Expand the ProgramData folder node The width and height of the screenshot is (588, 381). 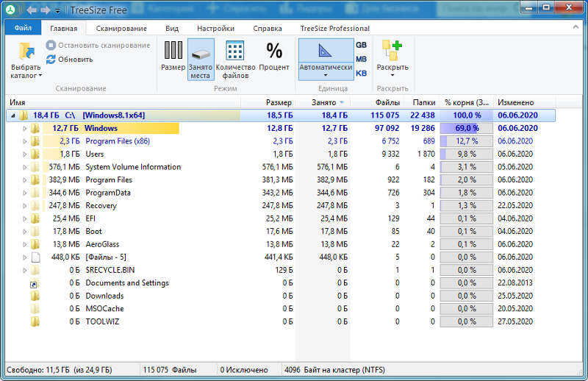24,193
